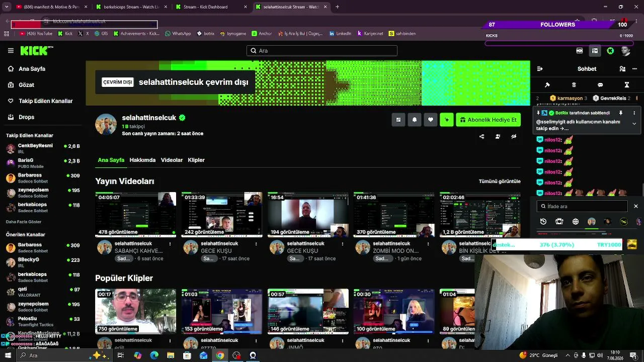The width and height of the screenshot is (644, 362).
Task: Switch to the Videolar tab
Action: [172, 160]
